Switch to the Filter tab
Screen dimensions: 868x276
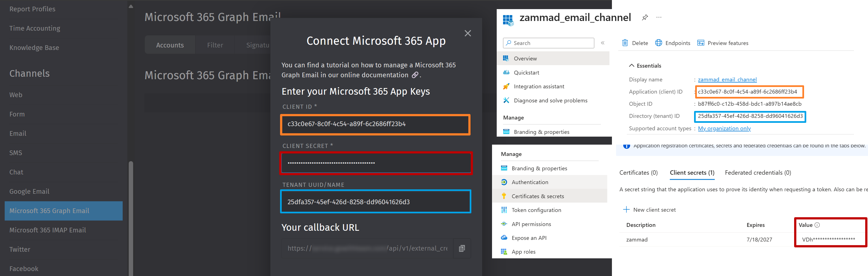(215, 45)
